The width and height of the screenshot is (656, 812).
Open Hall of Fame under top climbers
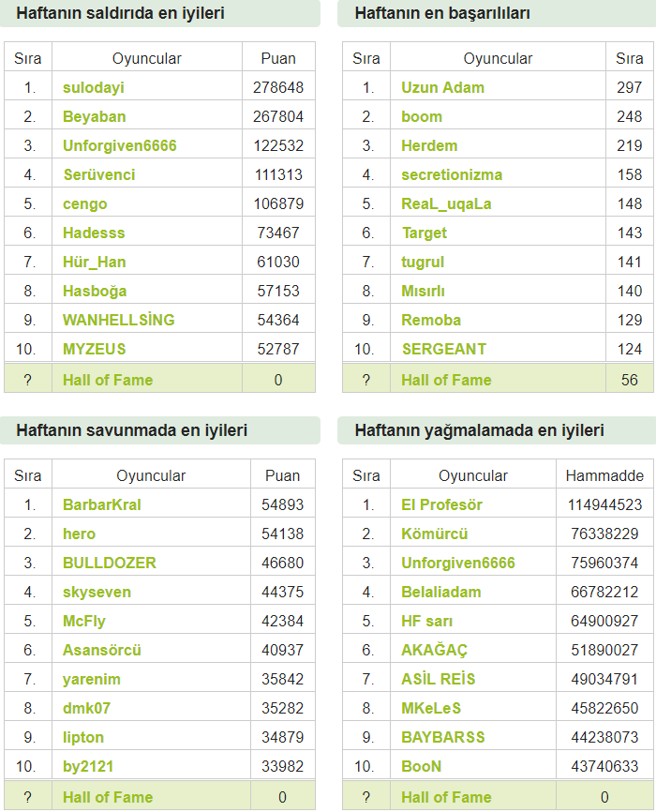pos(446,380)
